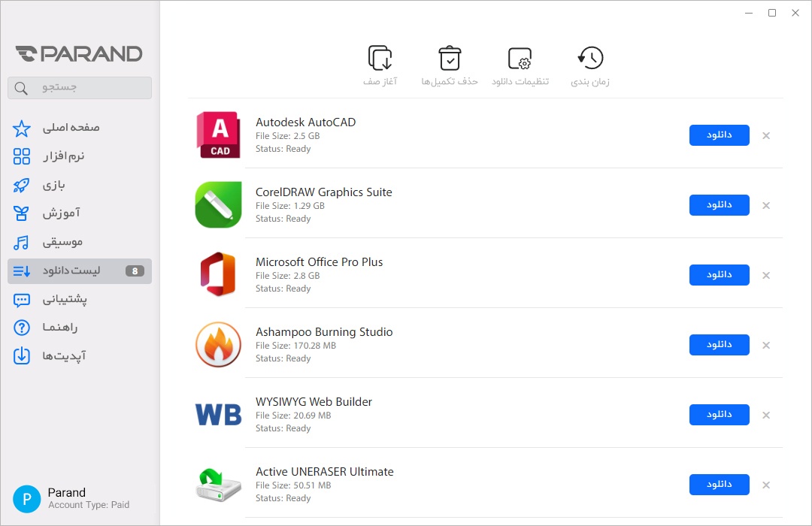
Task: Click the Software grid icon in sidebar
Action: (x=22, y=156)
